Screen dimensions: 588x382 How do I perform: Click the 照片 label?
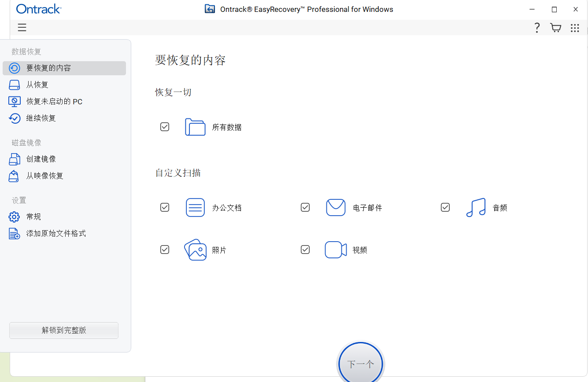click(x=219, y=250)
